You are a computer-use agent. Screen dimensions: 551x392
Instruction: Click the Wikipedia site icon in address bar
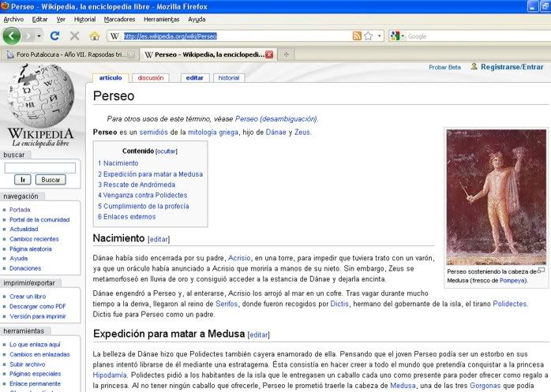[114, 35]
